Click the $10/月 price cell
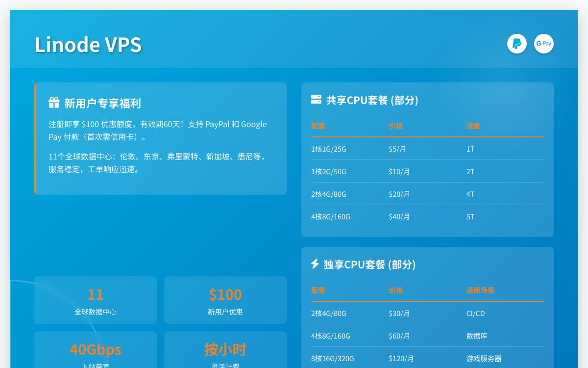Viewport: 588px width, 368px height. pyautogui.click(x=399, y=171)
